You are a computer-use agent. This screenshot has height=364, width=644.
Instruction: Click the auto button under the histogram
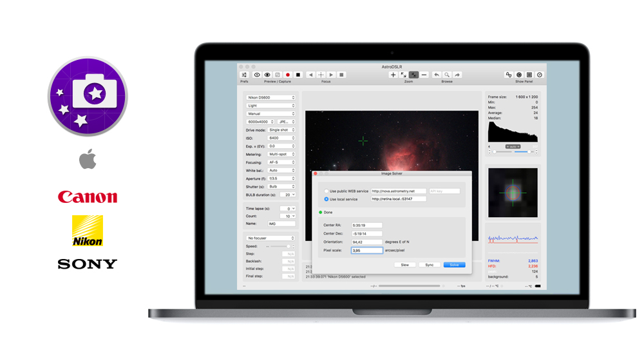click(x=513, y=147)
